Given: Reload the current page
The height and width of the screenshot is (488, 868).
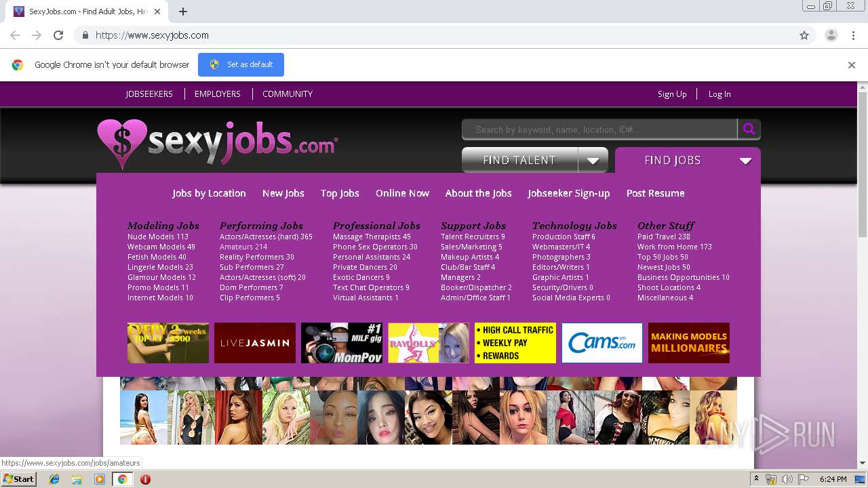Looking at the screenshot, I should 58,35.
